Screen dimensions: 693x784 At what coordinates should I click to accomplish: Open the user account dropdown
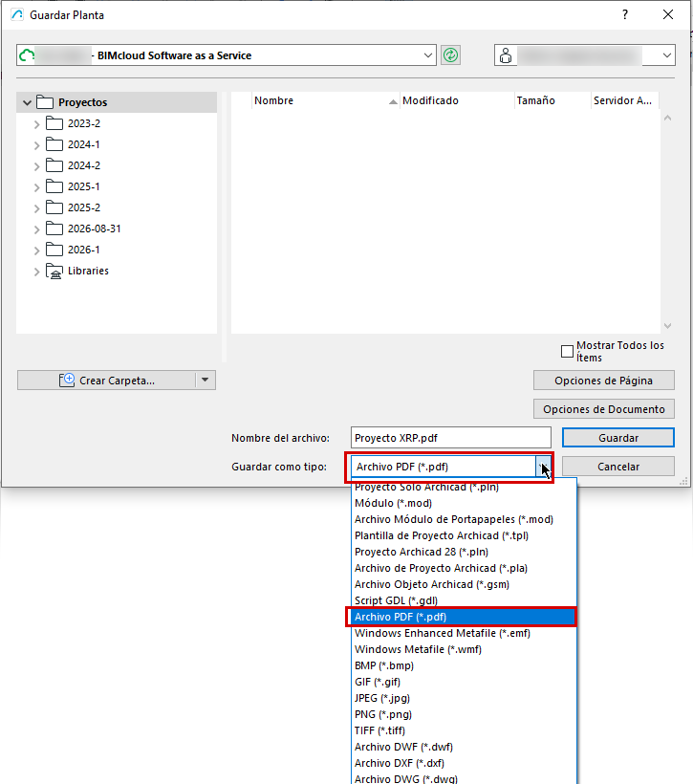pyautogui.click(x=667, y=55)
